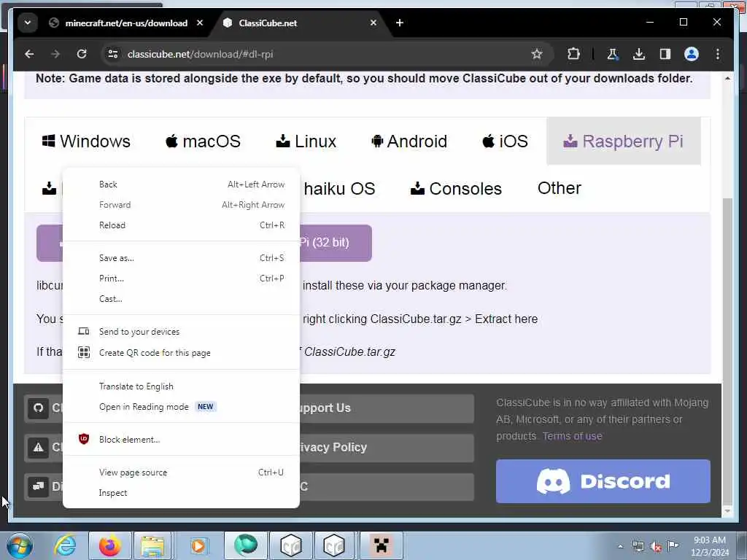Close the ClassiCube.net tab
747x560 pixels.
(373, 23)
